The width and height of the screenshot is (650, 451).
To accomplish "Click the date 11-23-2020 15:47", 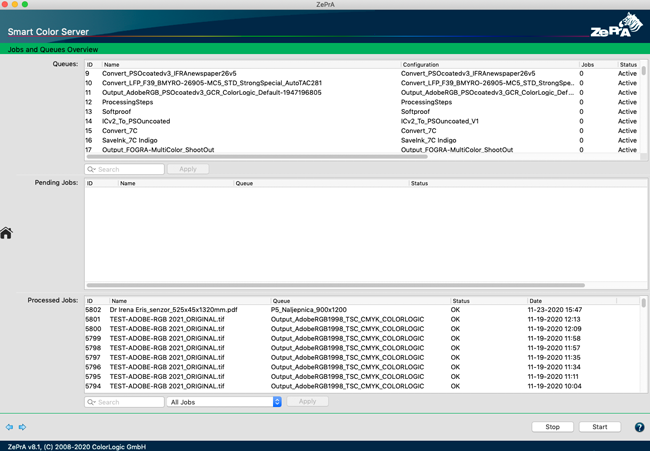I will pyautogui.click(x=555, y=310).
